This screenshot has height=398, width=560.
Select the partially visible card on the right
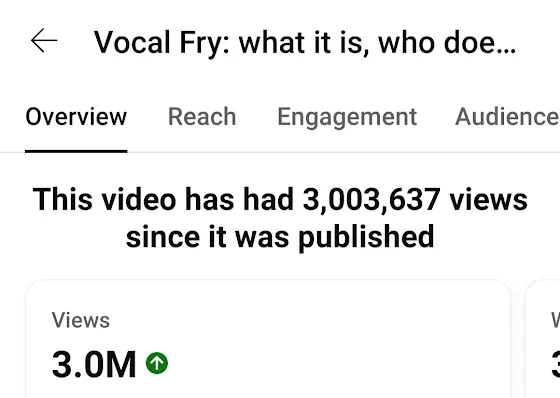pos(542,339)
